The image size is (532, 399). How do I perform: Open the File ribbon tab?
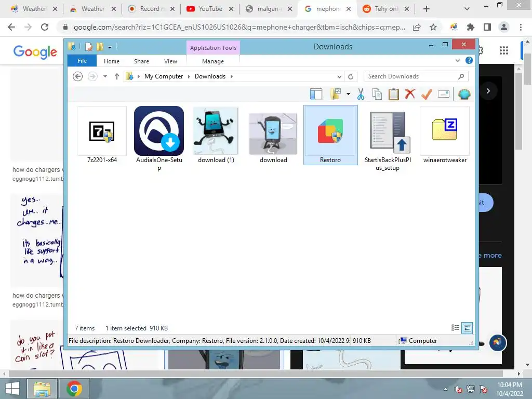pyautogui.click(x=82, y=61)
